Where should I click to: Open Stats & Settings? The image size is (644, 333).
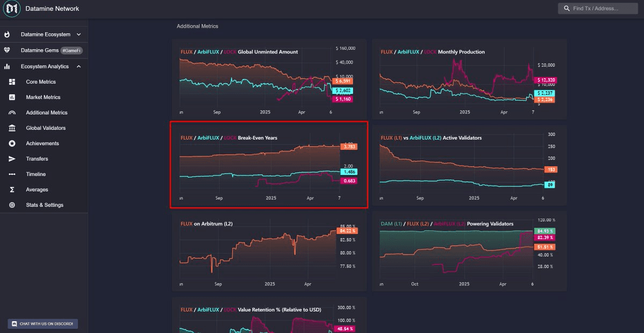coord(44,205)
